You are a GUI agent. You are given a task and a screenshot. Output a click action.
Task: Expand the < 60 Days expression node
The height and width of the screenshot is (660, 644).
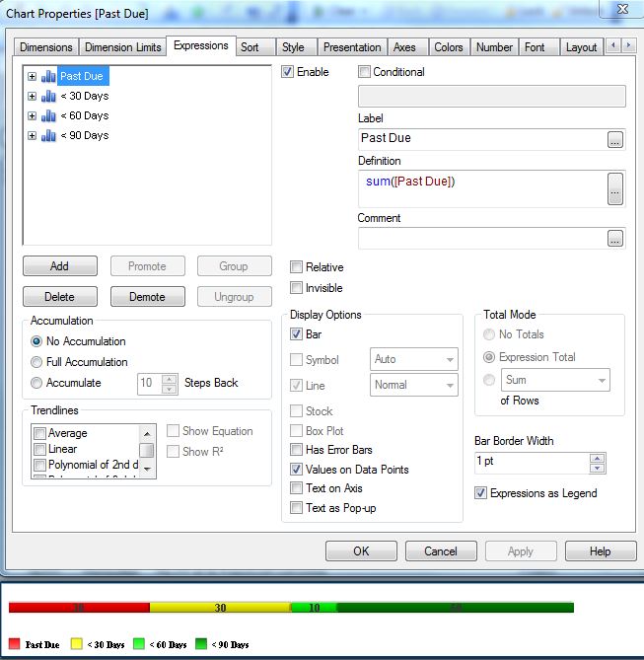(x=32, y=115)
